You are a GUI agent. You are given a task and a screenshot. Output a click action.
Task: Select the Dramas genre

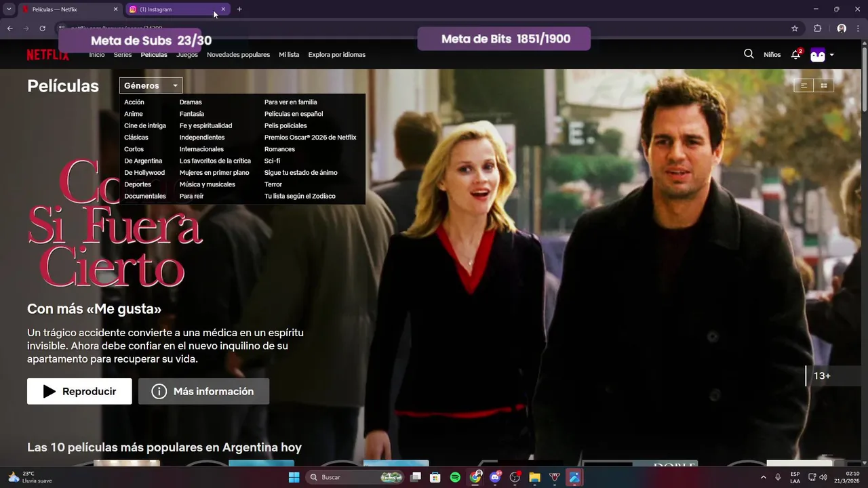[x=191, y=102]
